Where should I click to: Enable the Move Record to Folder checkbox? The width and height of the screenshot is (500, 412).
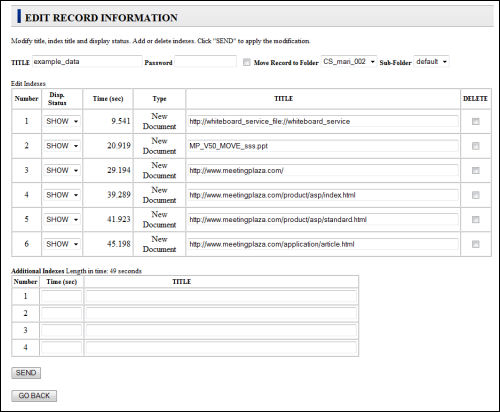tap(247, 62)
